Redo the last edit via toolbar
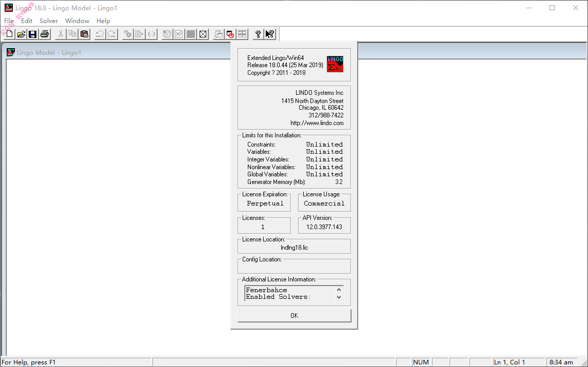588x367 pixels. 112,34
